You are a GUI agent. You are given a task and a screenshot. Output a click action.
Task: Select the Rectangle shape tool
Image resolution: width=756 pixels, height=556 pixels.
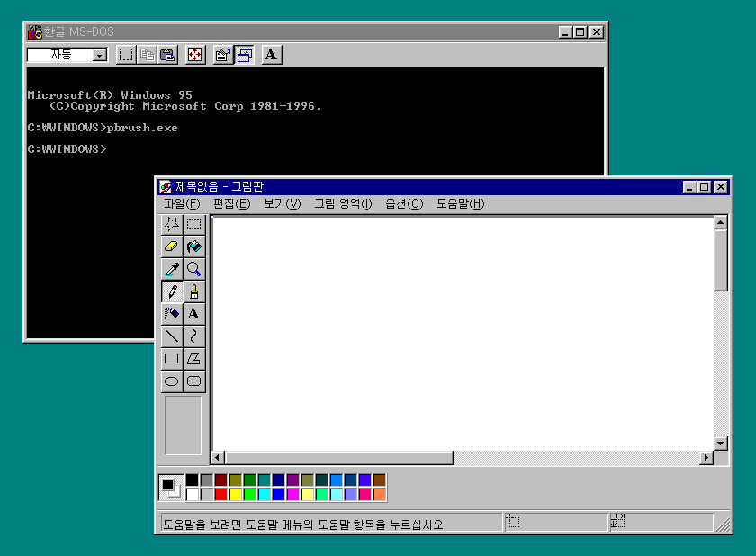172,358
